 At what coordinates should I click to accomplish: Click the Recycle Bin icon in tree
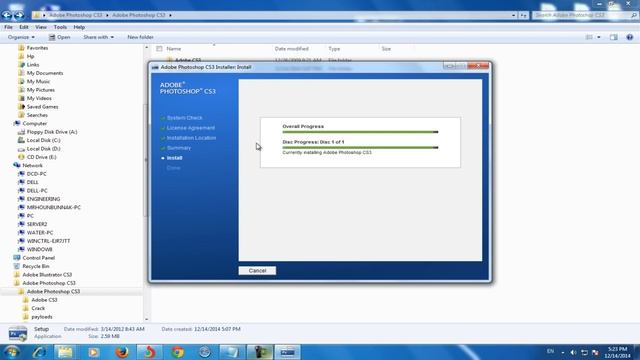coord(17,266)
